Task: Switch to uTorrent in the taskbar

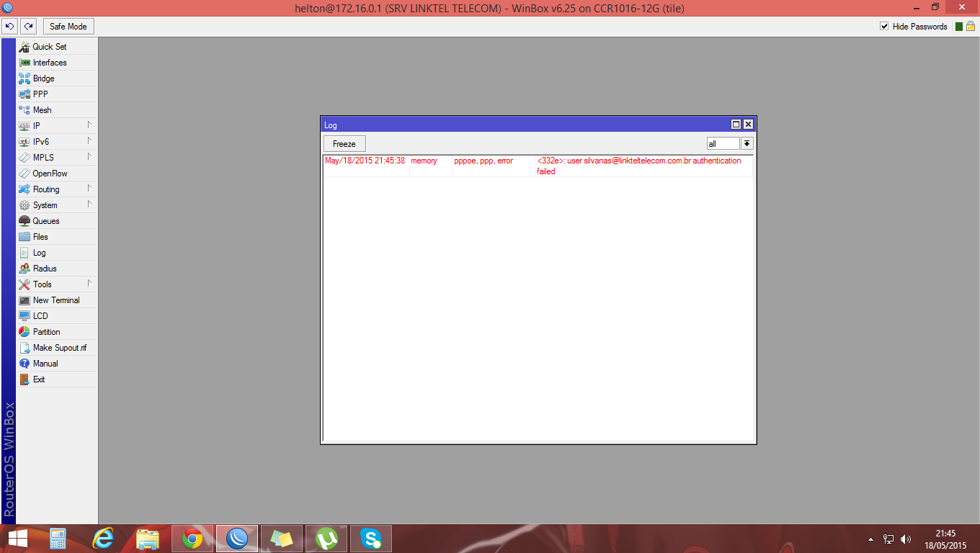Action: click(326, 539)
